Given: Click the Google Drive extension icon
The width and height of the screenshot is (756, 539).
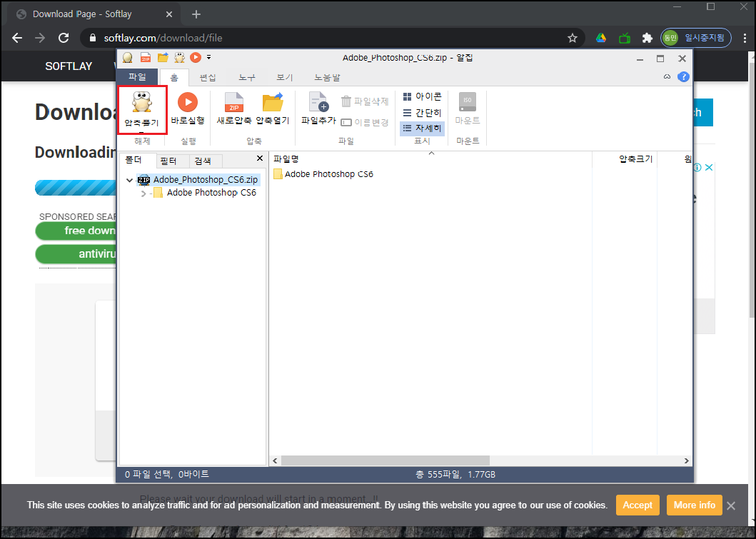Looking at the screenshot, I should [601, 38].
